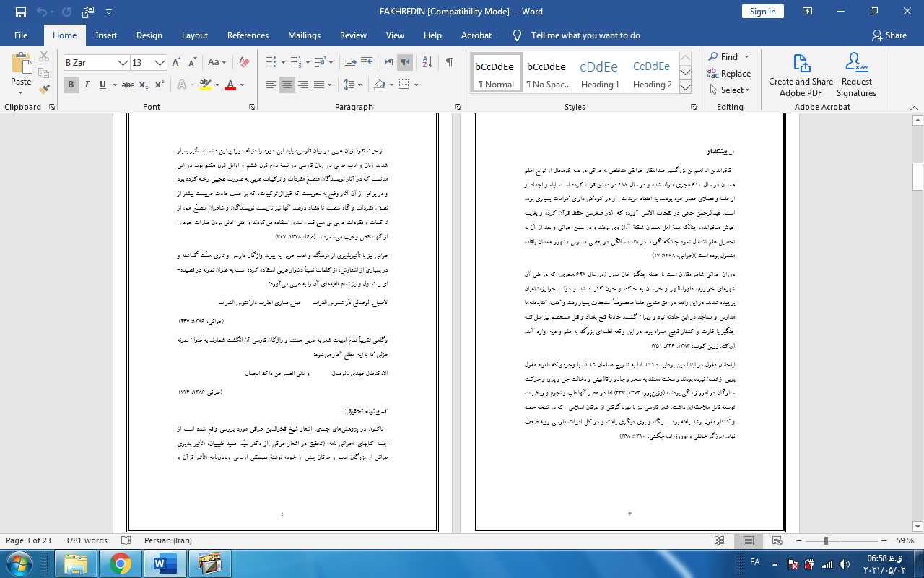Image resolution: width=924 pixels, height=578 pixels.
Task: Click the Replace button
Action: (729, 74)
